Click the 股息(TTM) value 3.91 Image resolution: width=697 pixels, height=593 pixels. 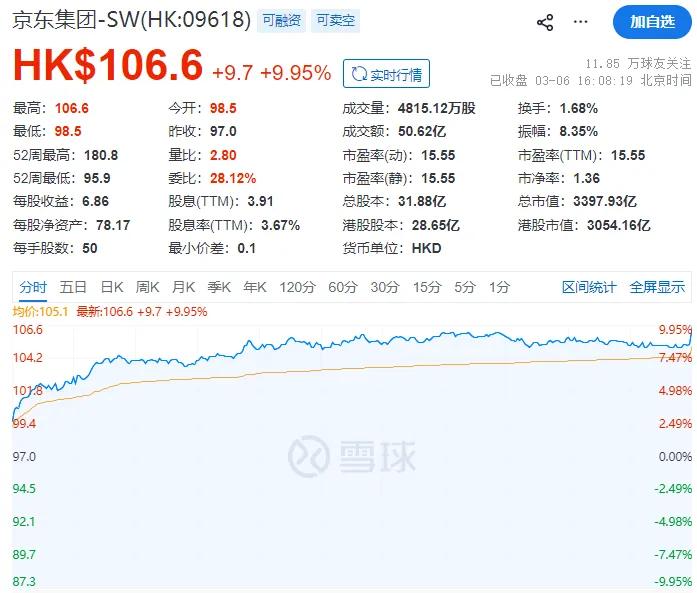(x=260, y=201)
